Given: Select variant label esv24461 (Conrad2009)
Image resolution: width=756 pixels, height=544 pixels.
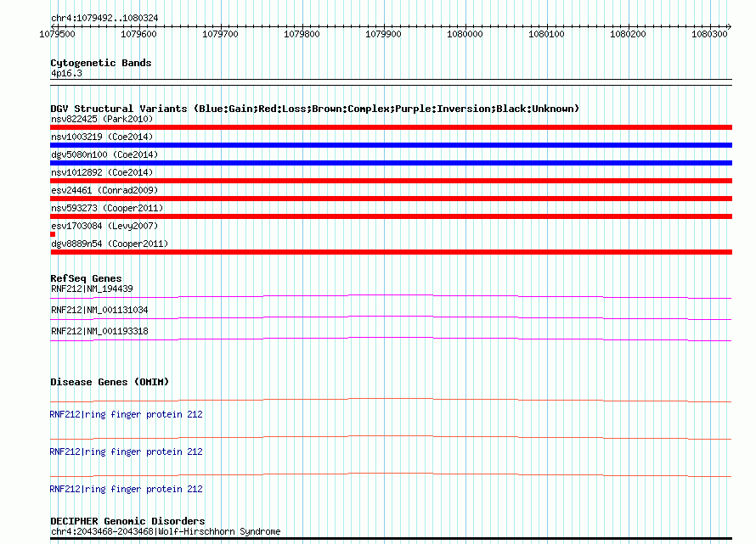Looking at the screenshot, I should [x=104, y=190].
